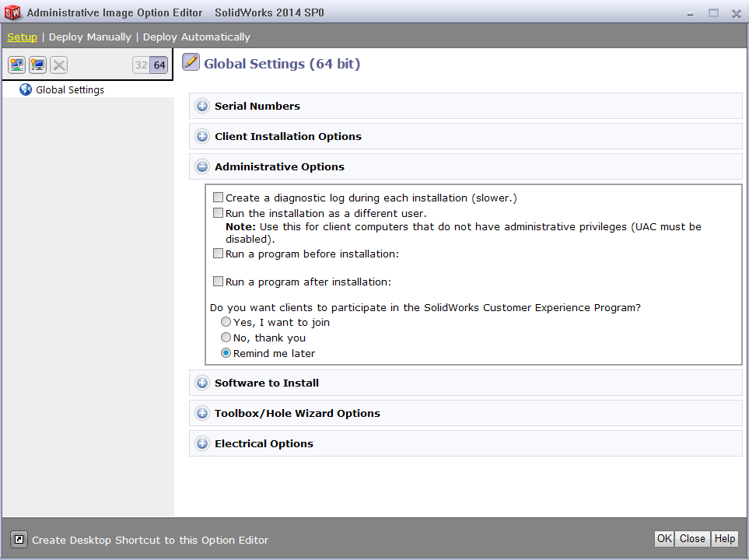Check Run a program before installation
The image size is (749, 560).
point(218,254)
